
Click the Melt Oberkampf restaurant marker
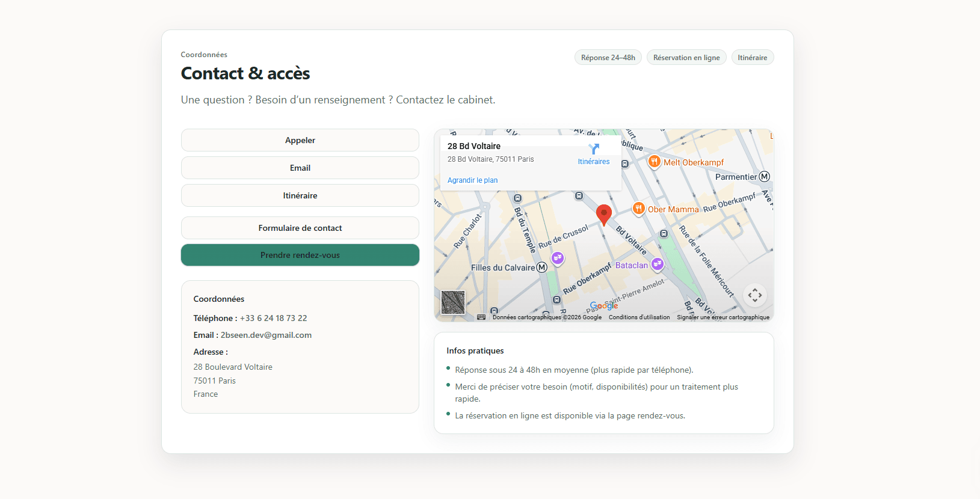pyautogui.click(x=654, y=161)
